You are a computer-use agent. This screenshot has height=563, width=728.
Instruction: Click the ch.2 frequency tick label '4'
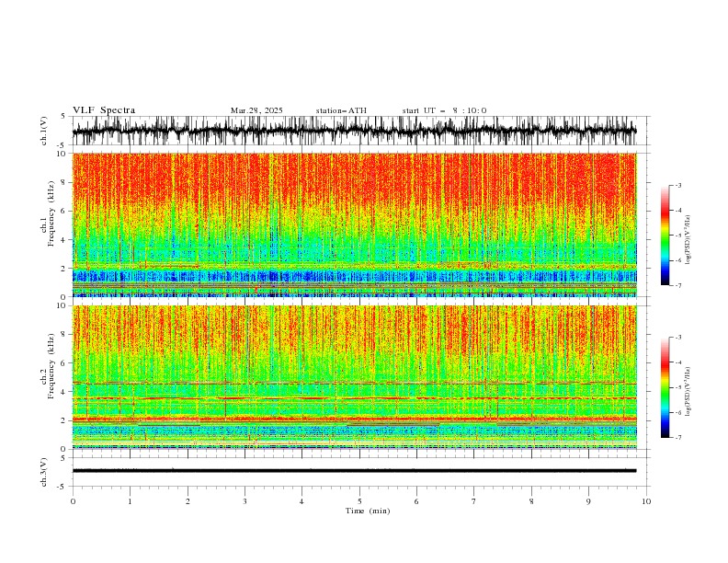[64, 392]
